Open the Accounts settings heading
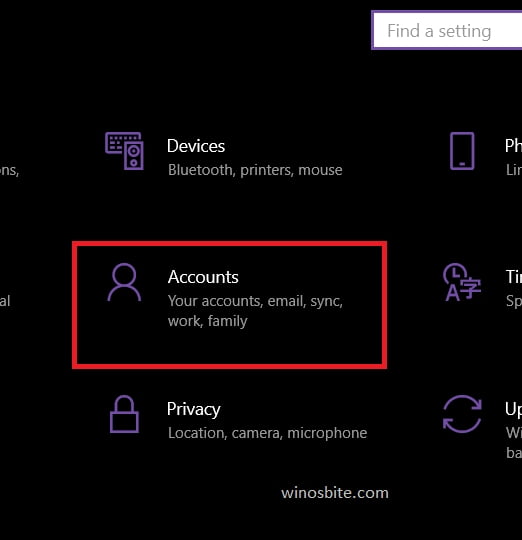This screenshot has width=522, height=540. 203,277
